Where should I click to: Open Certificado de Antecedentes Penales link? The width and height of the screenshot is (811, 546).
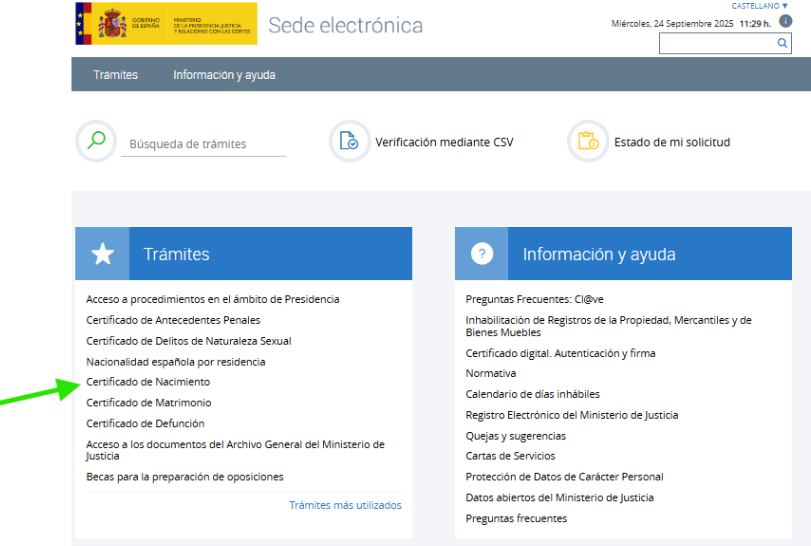tap(173, 320)
